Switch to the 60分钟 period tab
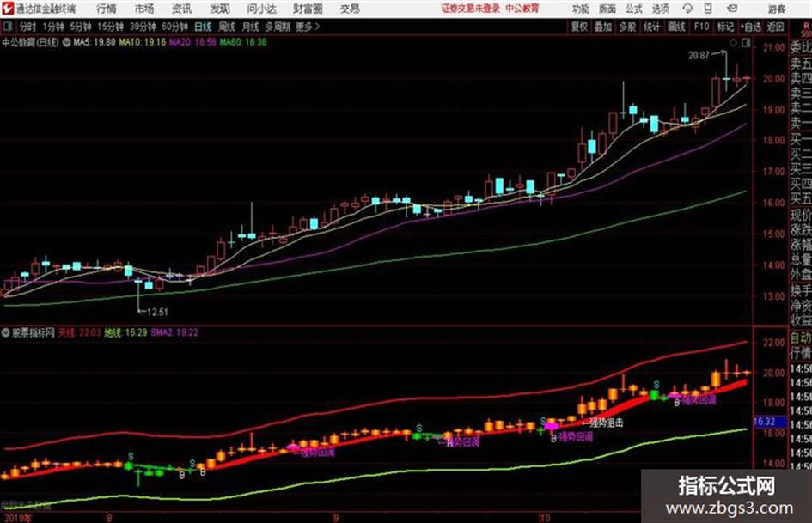 (174, 27)
